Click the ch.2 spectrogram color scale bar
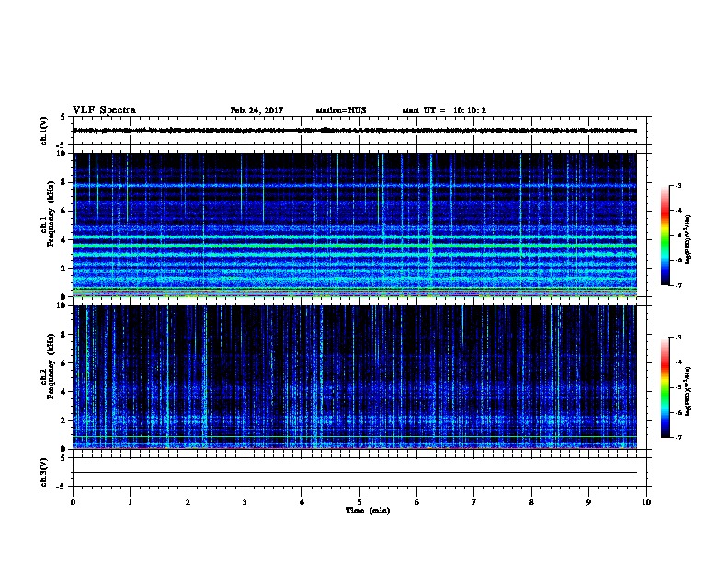 (665, 387)
